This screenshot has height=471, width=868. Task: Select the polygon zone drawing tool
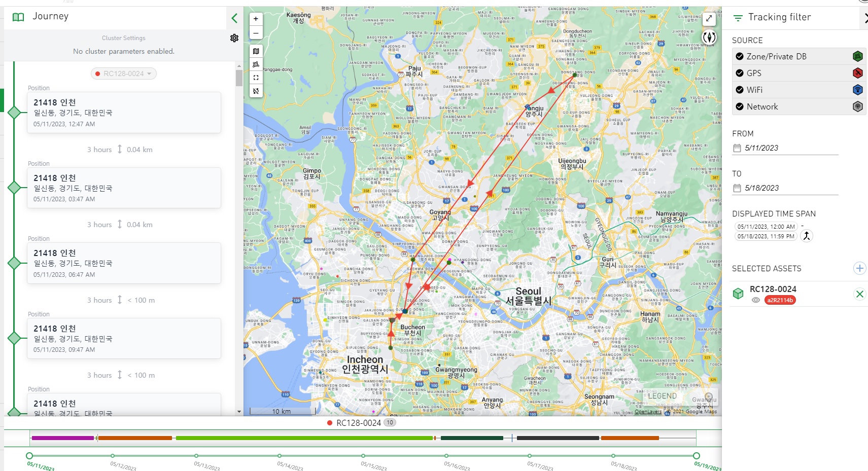[256, 64]
